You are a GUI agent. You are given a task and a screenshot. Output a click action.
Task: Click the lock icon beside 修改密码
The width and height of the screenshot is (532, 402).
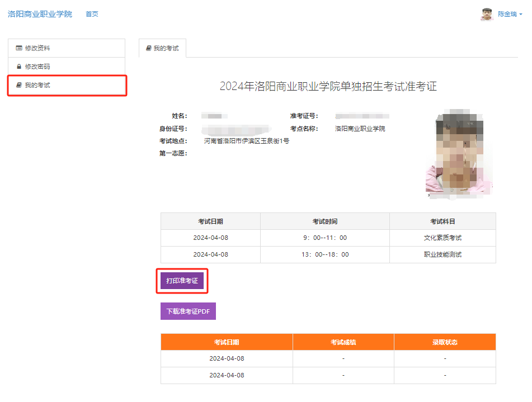tap(19, 67)
